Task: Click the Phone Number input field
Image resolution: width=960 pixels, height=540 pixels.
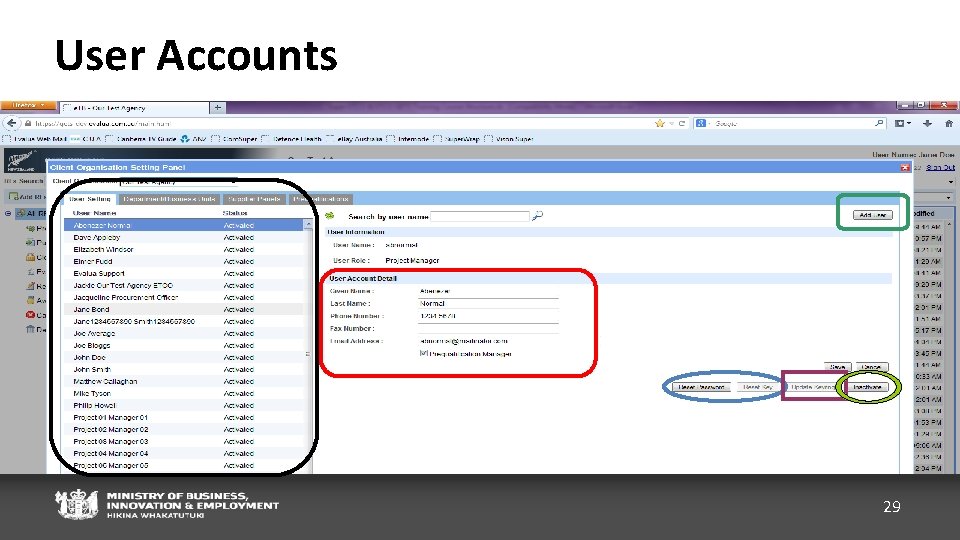Action: pyautogui.click(x=488, y=316)
